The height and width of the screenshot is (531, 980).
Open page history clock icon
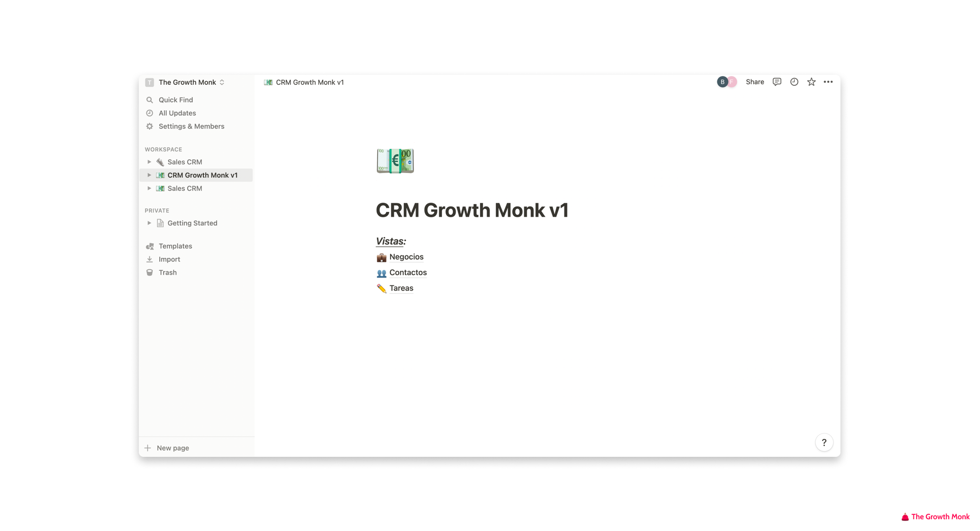point(794,82)
